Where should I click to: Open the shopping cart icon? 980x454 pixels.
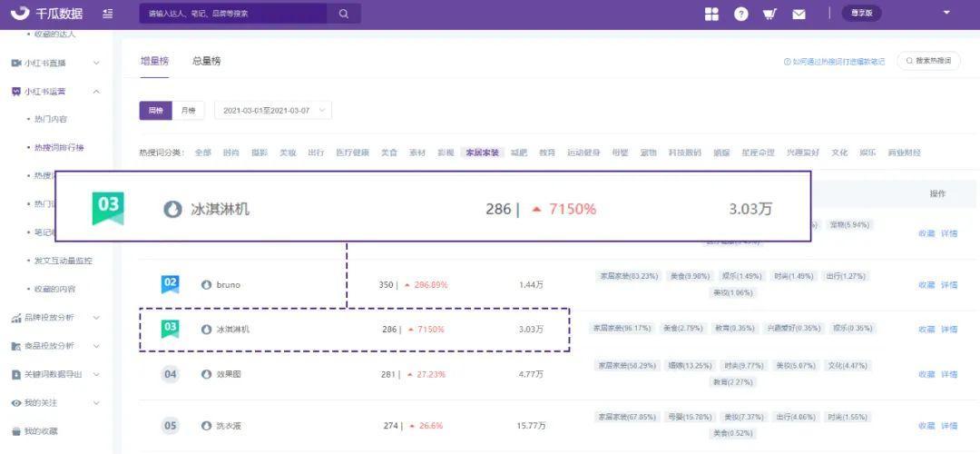pos(769,14)
